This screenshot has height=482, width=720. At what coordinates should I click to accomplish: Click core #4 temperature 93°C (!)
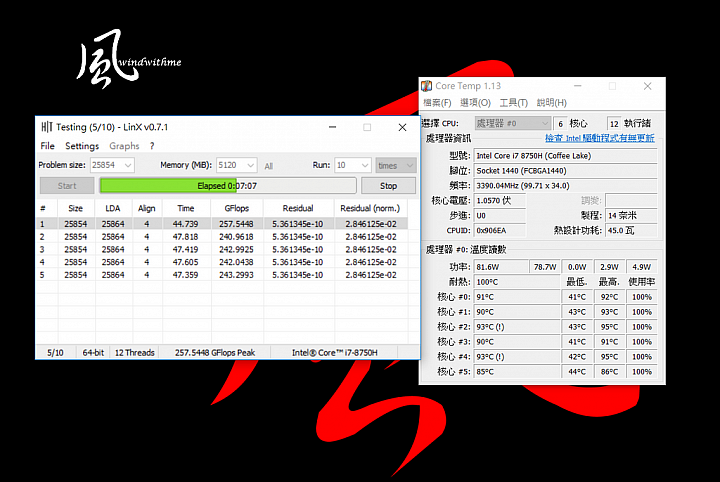coord(517,357)
